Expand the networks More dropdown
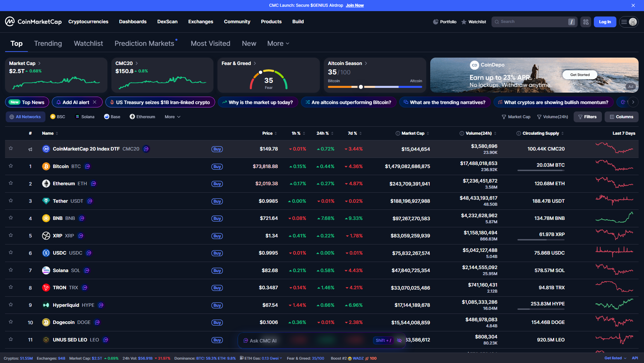 173,117
